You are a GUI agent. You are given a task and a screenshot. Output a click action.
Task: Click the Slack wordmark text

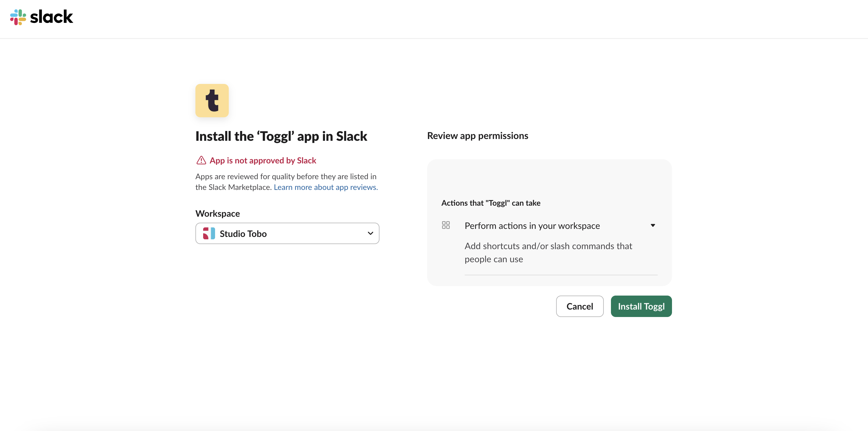tap(52, 17)
